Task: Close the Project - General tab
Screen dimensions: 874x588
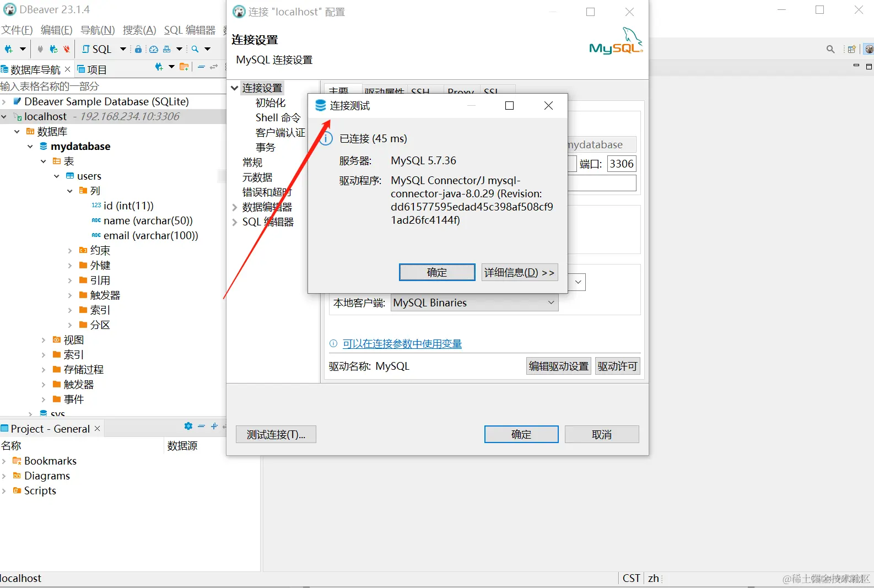Action: click(x=98, y=428)
